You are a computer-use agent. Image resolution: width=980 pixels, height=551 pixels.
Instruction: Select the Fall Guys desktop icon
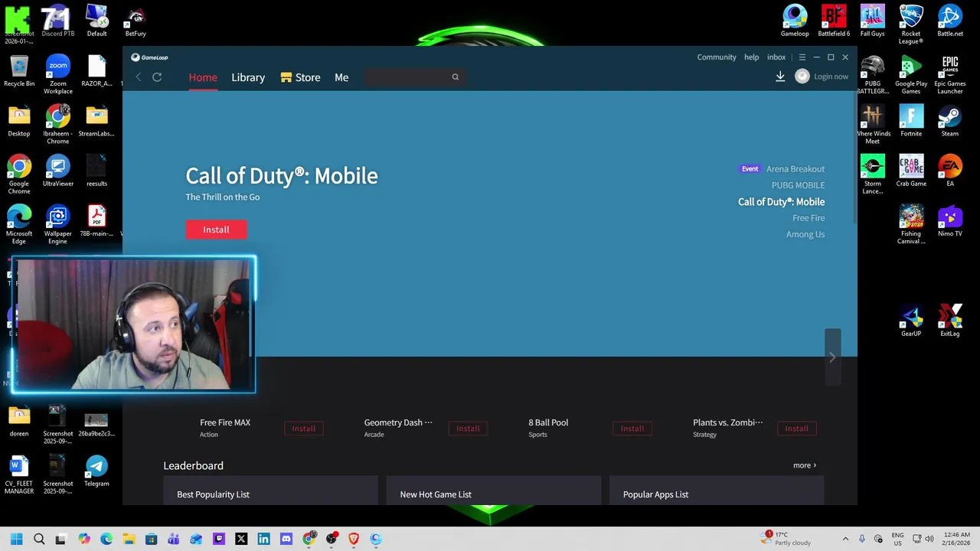tap(872, 21)
